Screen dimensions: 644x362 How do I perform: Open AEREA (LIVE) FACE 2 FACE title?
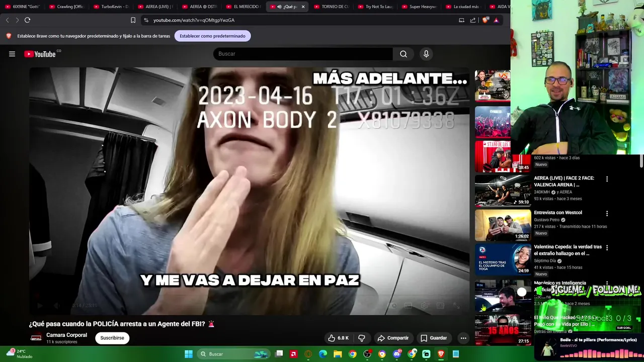click(x=564, y=181)
